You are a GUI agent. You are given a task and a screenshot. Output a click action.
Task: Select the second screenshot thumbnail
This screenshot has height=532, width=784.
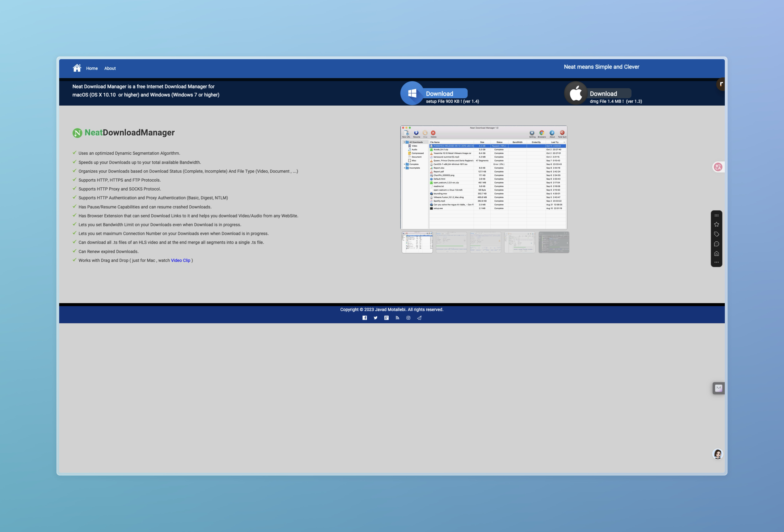coord(451,242)
